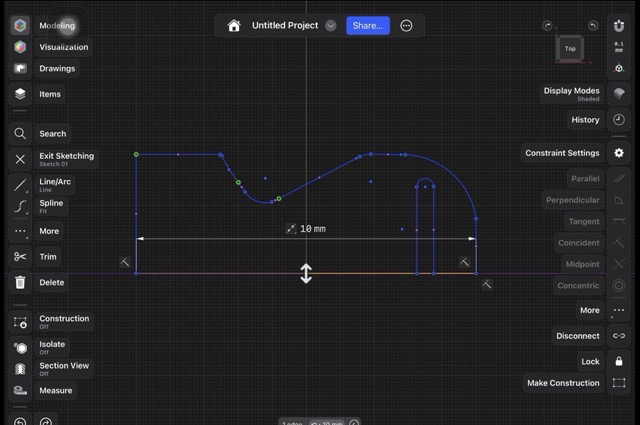The image size is (640, 425).
Task: Apply the Concentric constraint icon
Action: (x=619, y=285)
